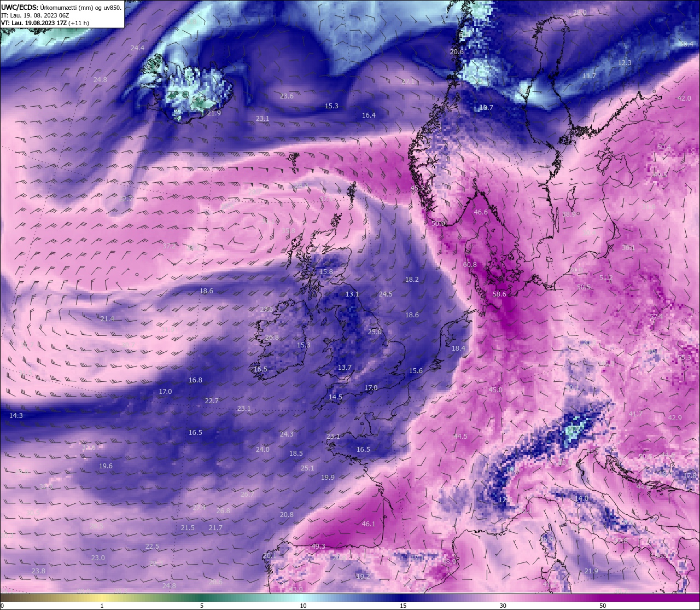The height and width of the screenshot is (610, 700).
Task: Click the 16.4 value label
Action: pyautogui.click(x=369, y=115)
